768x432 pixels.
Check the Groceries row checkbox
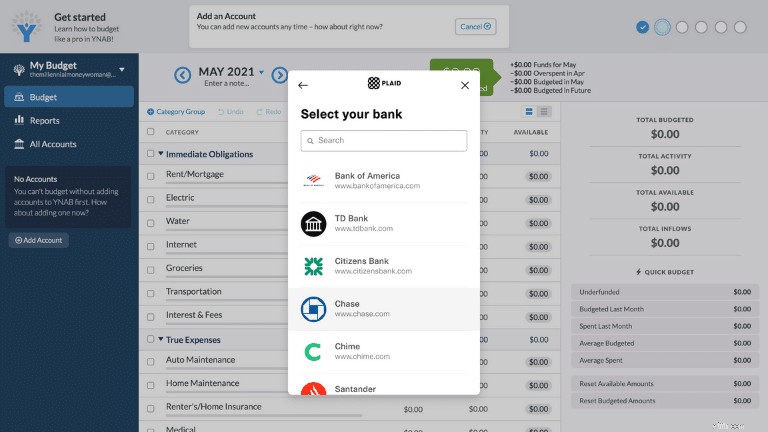(x=150, y=270)
